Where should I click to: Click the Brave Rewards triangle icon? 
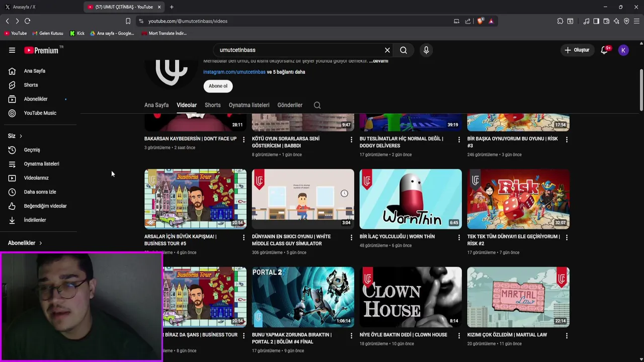coord(491,21)
